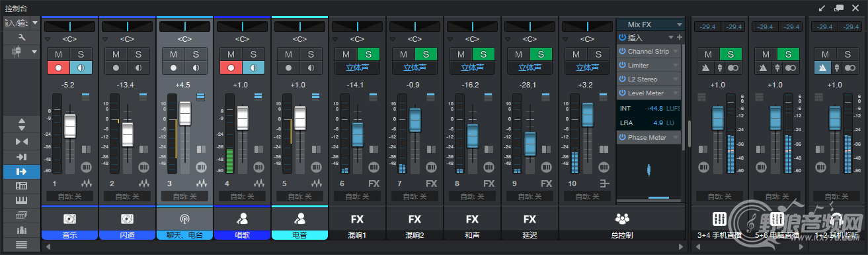
Task: Bypass the Channel Strip insert power
Action: (x=622, y=51)
